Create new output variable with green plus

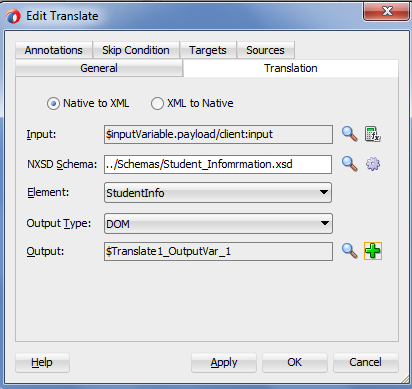(x=373, y=251)
